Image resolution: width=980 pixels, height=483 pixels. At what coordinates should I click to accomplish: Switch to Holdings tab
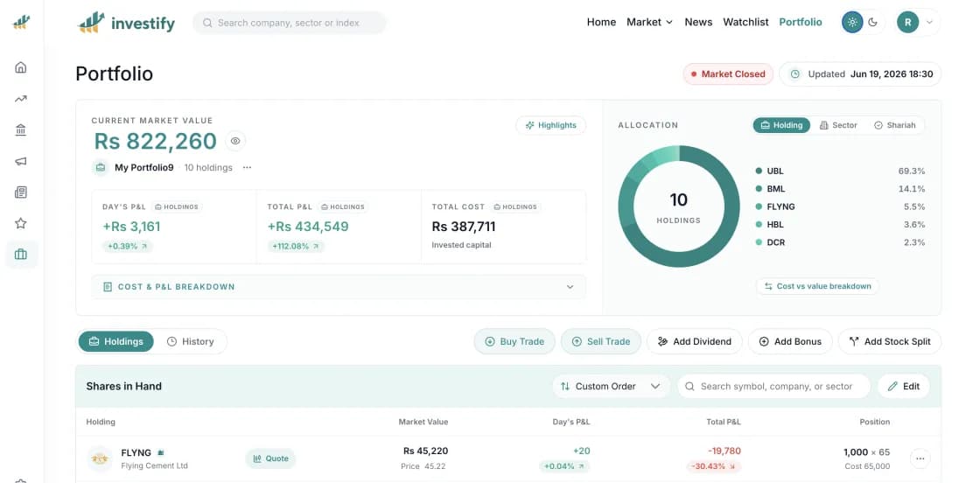(x=116, y=341)
